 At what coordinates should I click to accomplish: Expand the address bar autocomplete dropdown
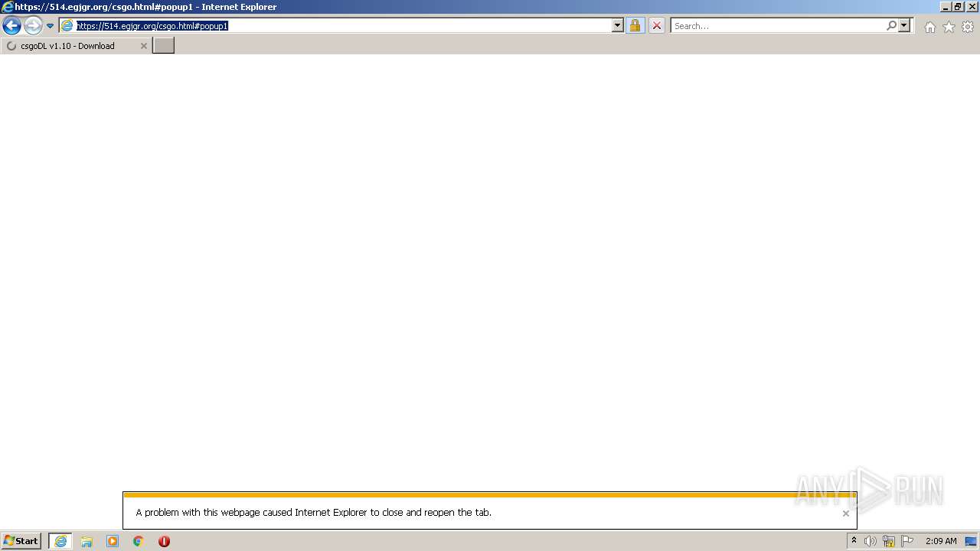click(x=618, y=26)
